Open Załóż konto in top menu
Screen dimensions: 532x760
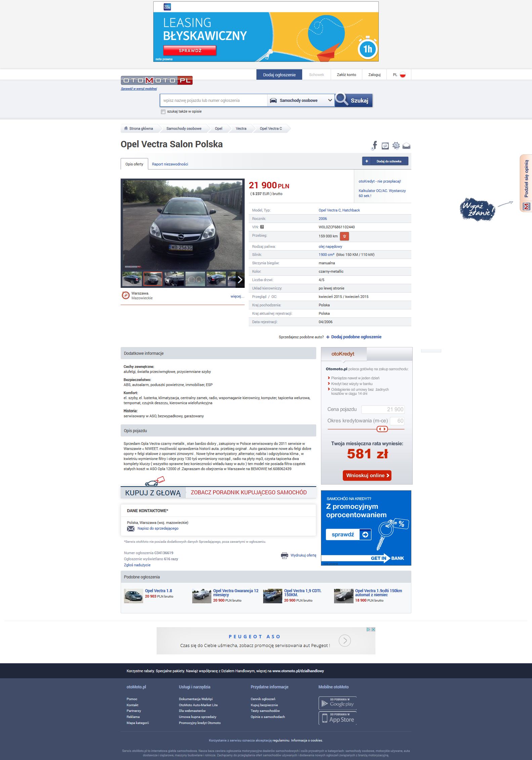(346, 75)
